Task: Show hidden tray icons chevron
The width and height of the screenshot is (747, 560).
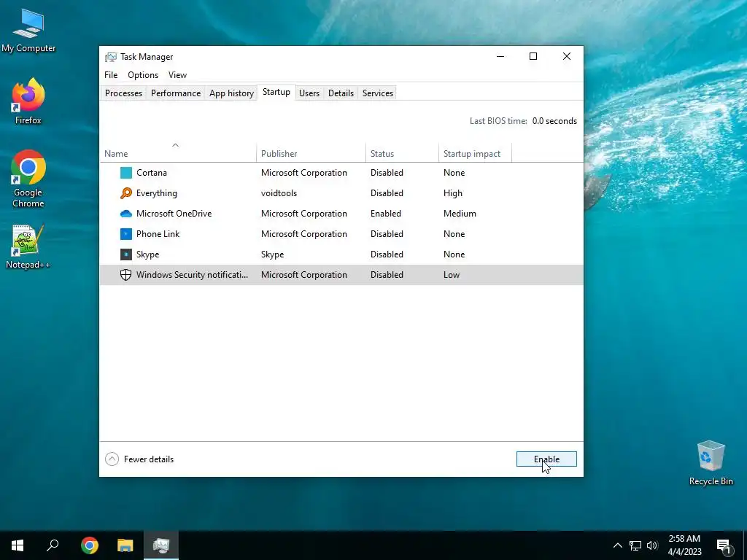Action: pyautogui.click(x=617, y=545)
